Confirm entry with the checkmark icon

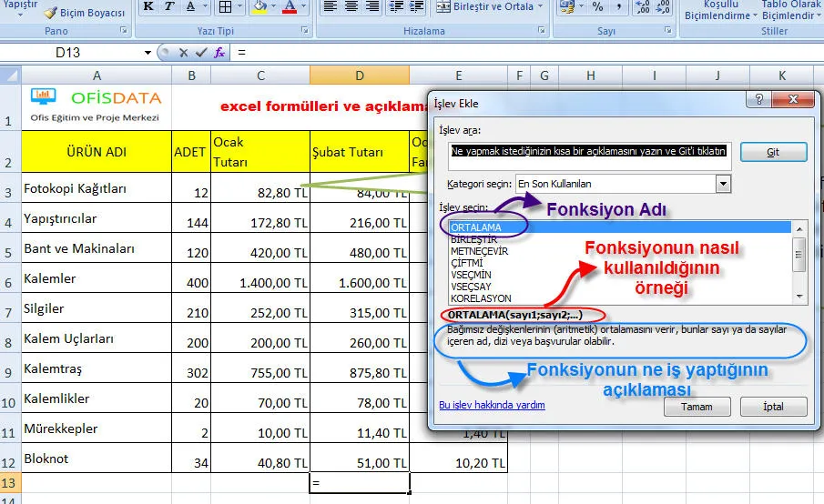click(201, 53)
